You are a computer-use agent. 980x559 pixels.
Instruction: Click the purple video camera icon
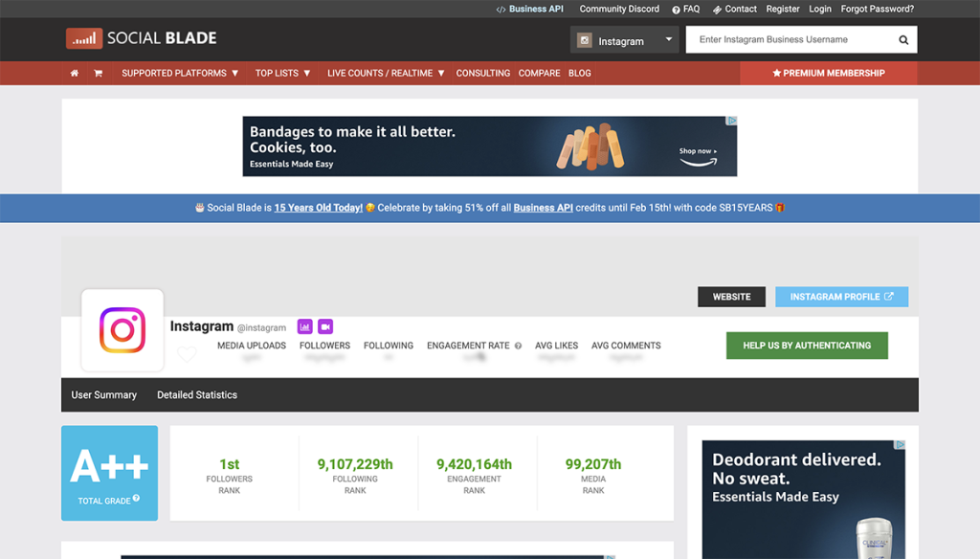pyautogui.click(x=327, y=326)
